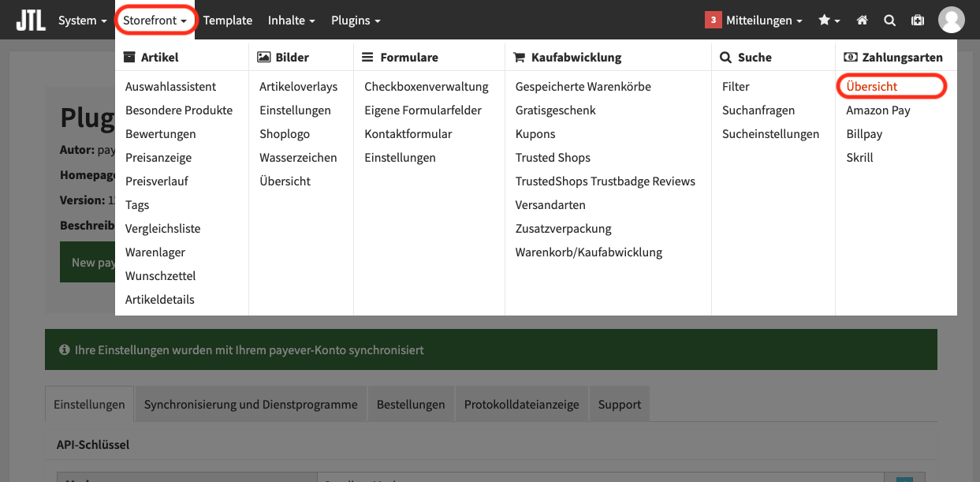
Task: Open Gespeicherte Warenkörbe
Action: pos(583,87)
